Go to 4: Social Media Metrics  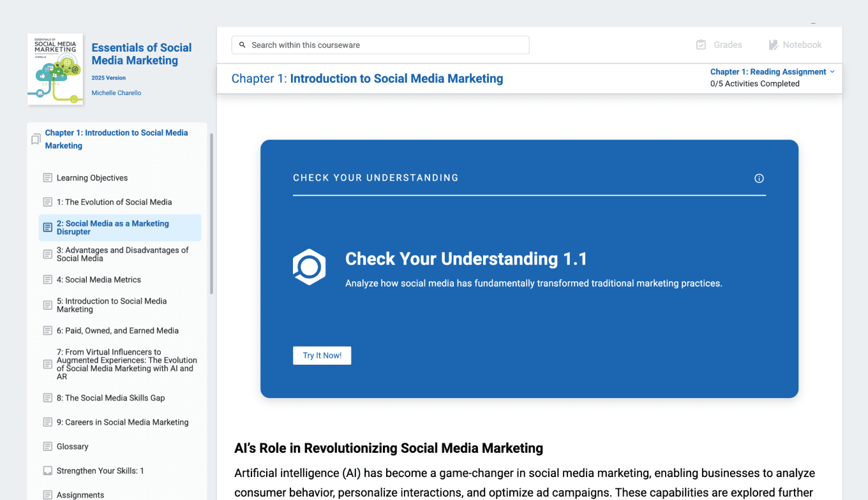pyautogui.click(x=99, y=280)
